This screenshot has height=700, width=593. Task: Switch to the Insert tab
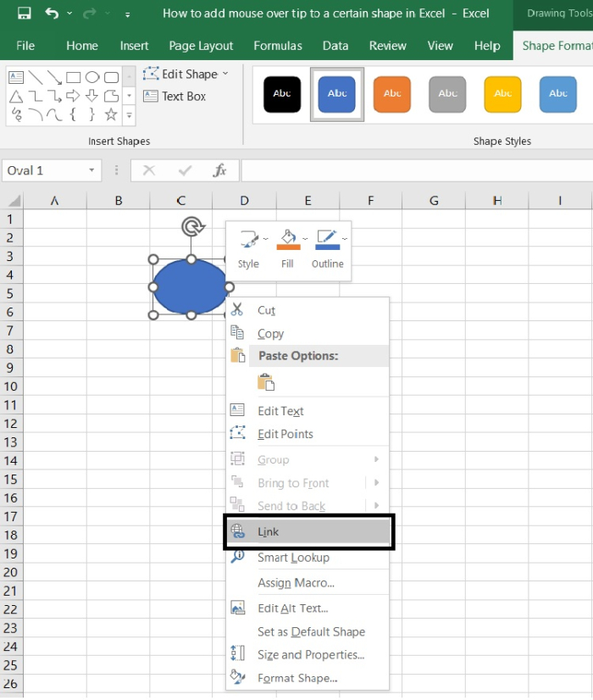(135, 46)
